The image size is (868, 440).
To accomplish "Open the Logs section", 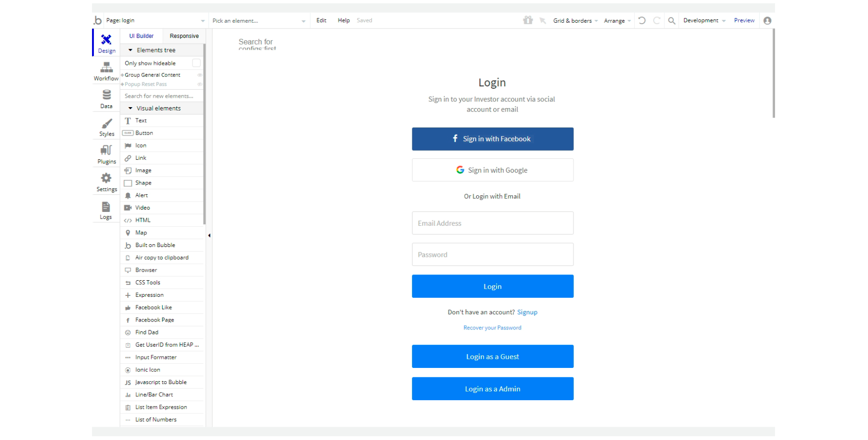I will [x=106, y=210].
